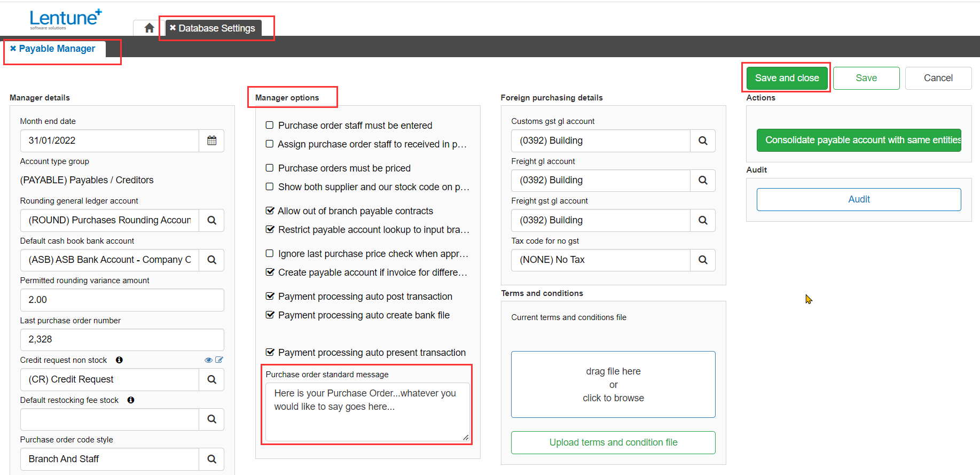Search Tax code for no gst lookup

pos(703,260)
